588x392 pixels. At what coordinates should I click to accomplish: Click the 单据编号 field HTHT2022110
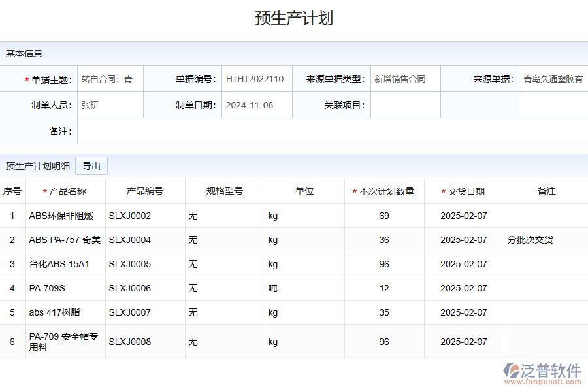point(256,79)
